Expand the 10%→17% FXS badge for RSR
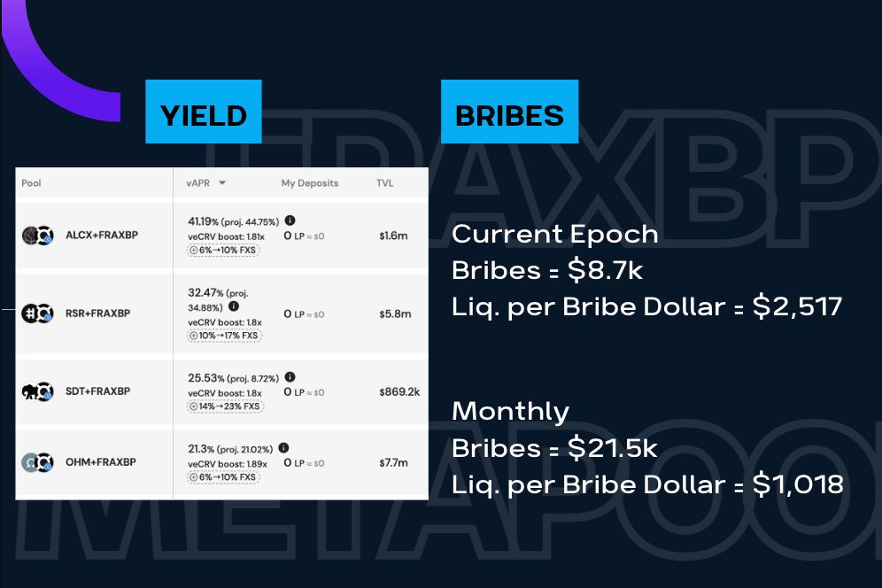 pyautogui.click(x=225, y=336)
